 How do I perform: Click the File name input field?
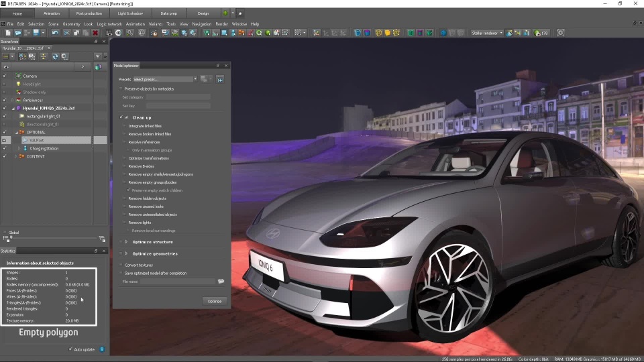(177, 282)
